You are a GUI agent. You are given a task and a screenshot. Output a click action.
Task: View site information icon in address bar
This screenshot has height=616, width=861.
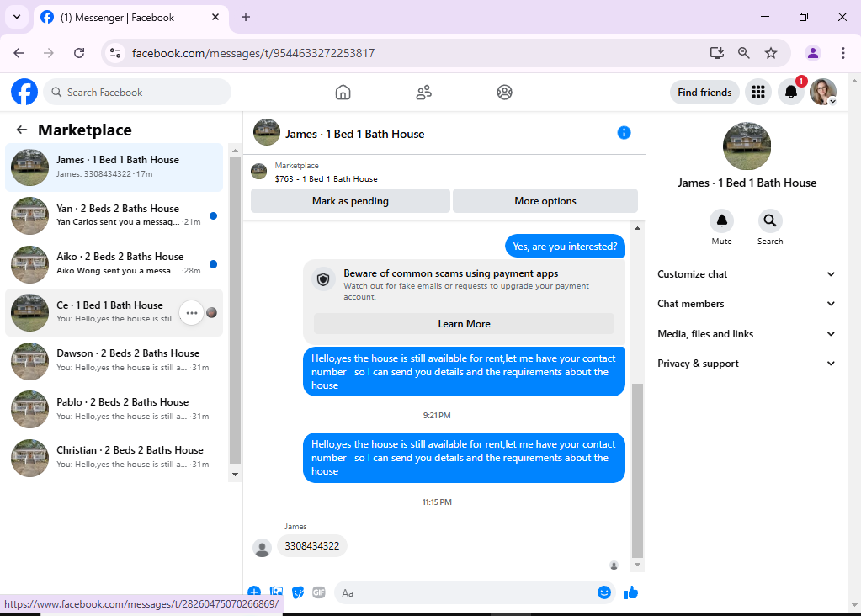pos(115,53)
